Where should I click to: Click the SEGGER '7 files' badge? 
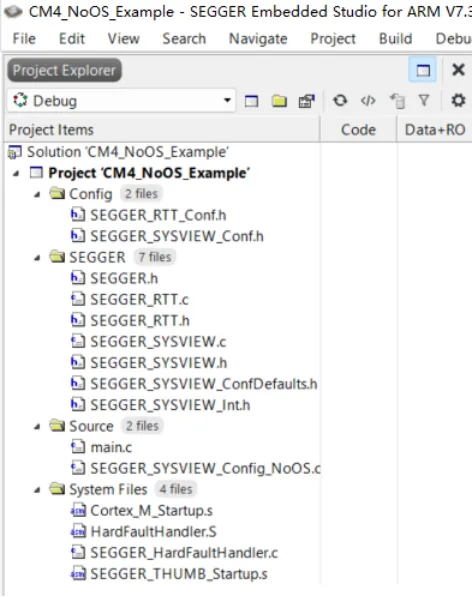155,257
